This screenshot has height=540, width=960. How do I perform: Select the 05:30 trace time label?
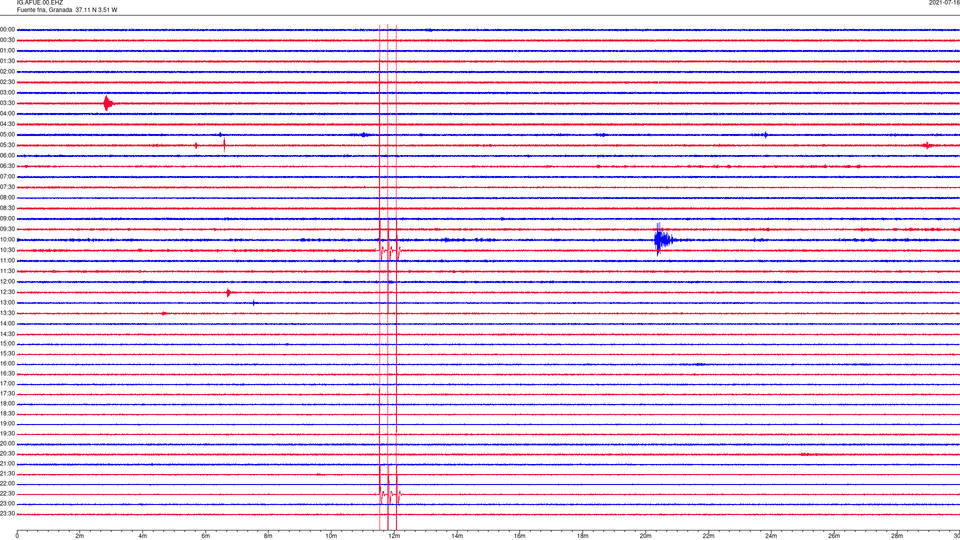pos(8,145)
